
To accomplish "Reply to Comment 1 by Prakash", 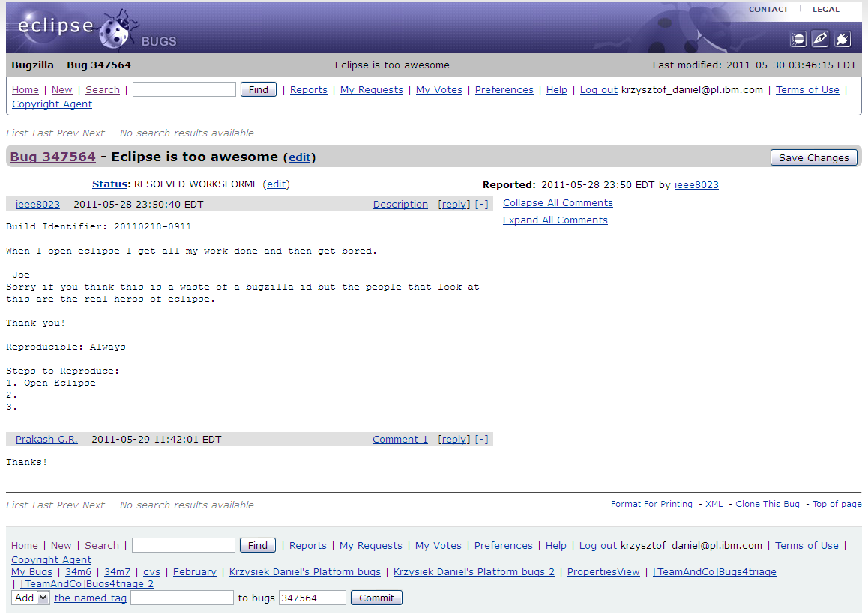I will tap(454, 439).
